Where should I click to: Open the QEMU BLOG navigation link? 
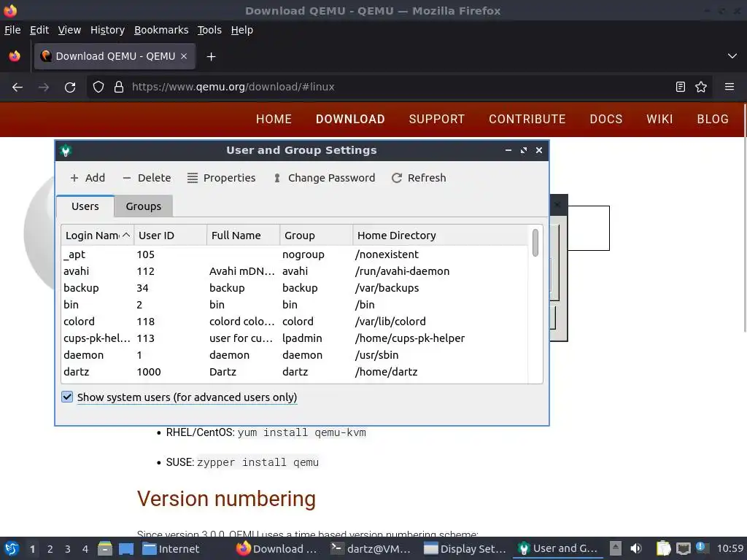click(x=713, y=119)
